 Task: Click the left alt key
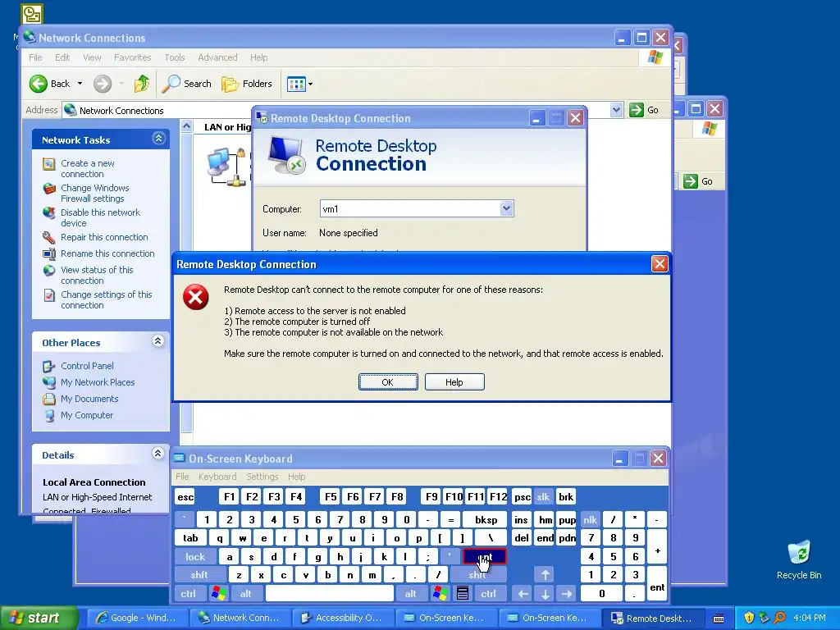[x=246, y=594]
